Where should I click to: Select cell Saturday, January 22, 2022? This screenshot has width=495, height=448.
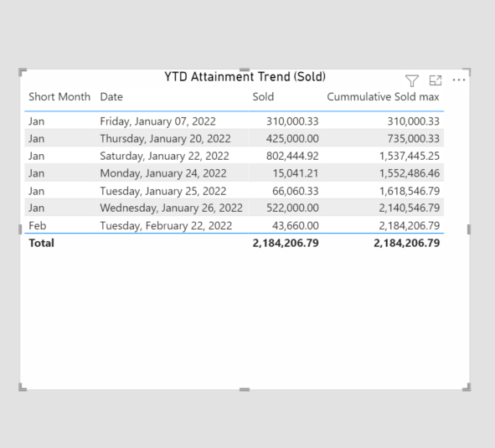[164, 156]
